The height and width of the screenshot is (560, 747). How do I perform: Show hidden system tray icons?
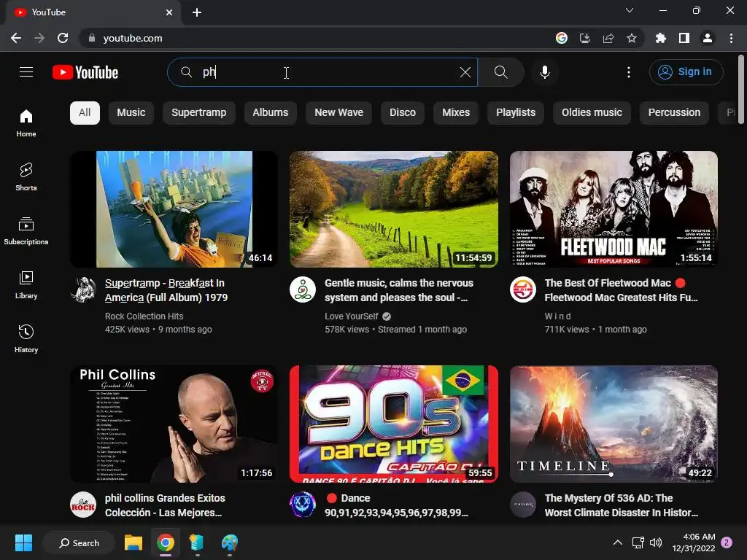[617, 542]
